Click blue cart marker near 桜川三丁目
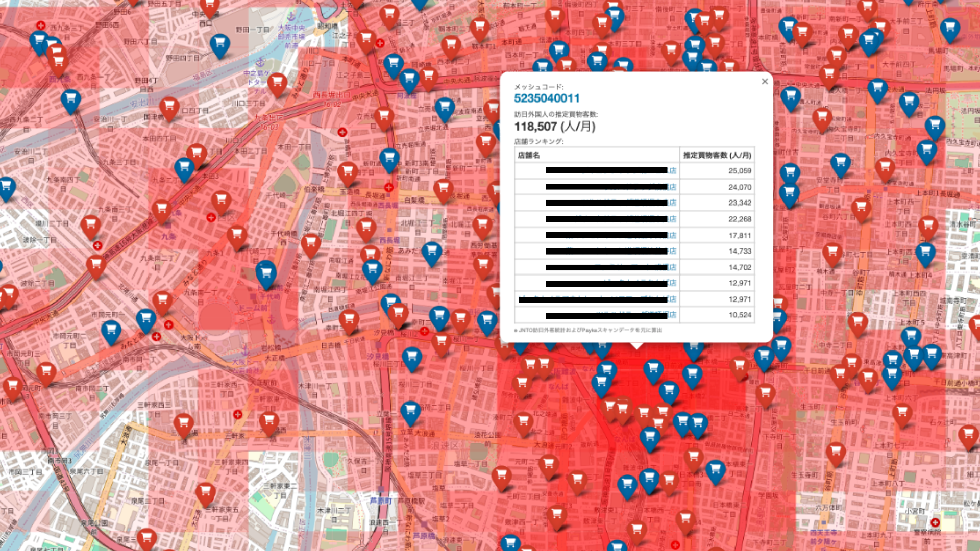 (411, 357)
